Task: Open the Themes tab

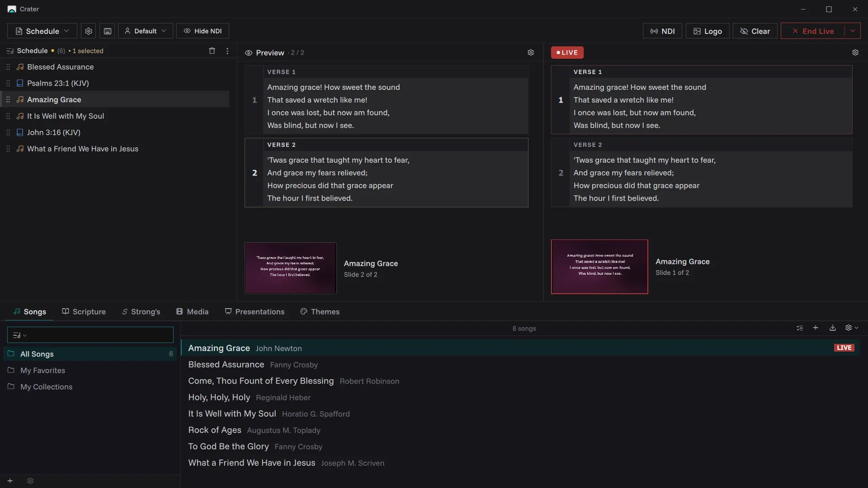Action: pos(320,312)
